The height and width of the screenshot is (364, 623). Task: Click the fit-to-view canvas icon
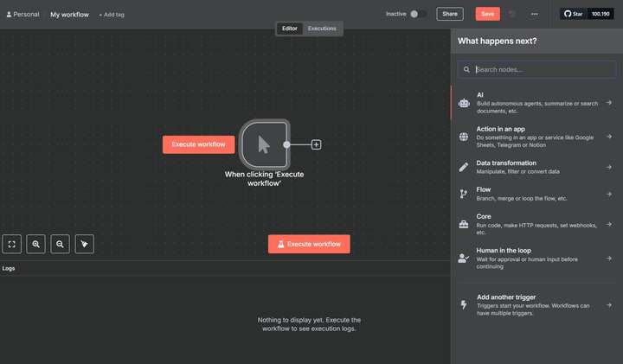[x=12, y=245]
